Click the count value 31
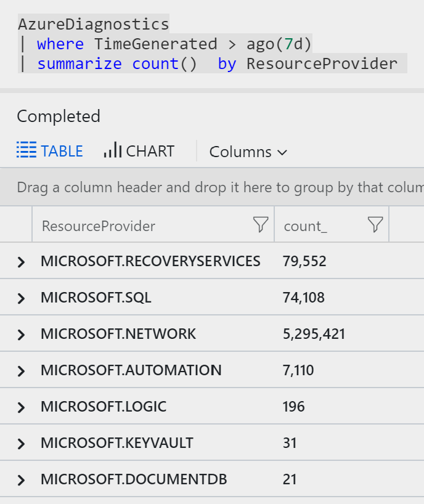Image resolution: width=424 pixels, height=504 pixels. [x=290, y=442]
